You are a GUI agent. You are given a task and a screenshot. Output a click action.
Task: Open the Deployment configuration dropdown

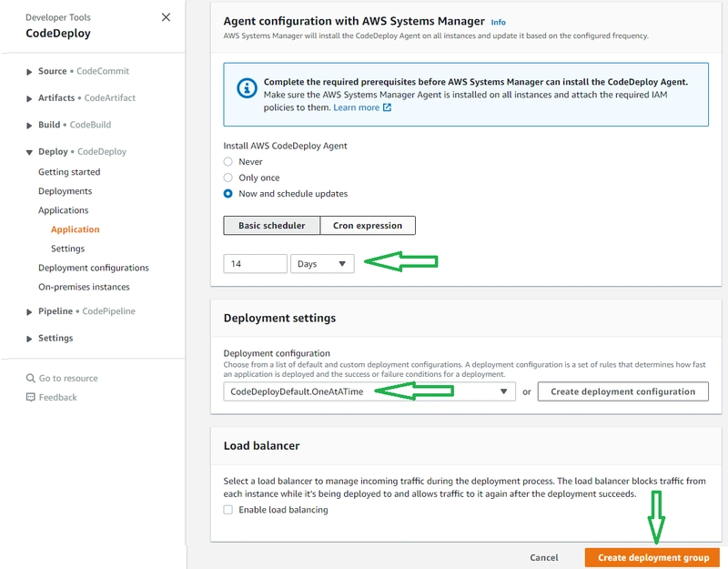pos(369,391)
